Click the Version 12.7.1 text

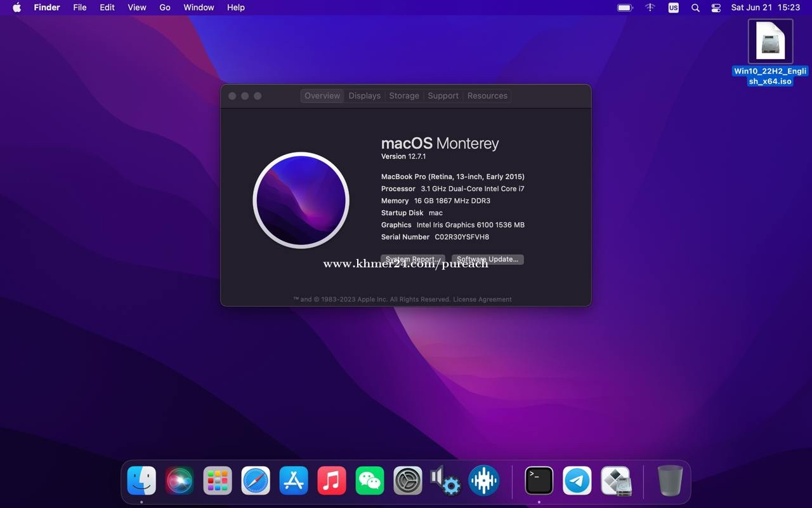point(403,156)
